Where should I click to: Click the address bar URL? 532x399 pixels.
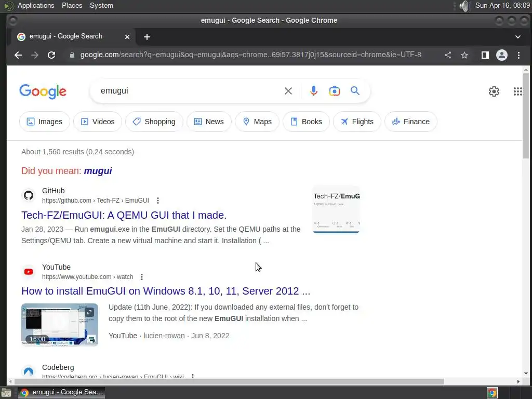[251, 55]
